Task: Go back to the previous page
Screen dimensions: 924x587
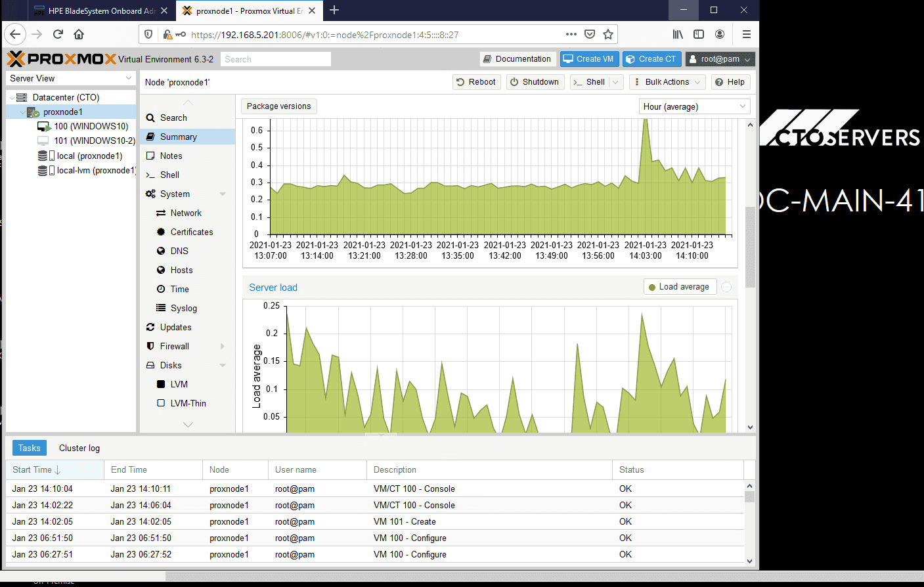Action: click(x=16, y=34)
